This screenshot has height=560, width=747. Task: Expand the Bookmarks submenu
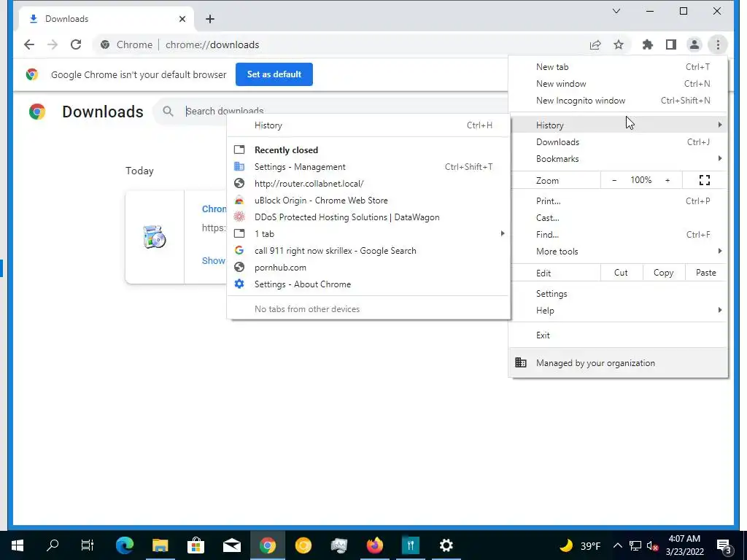click(x=618, y=158)
